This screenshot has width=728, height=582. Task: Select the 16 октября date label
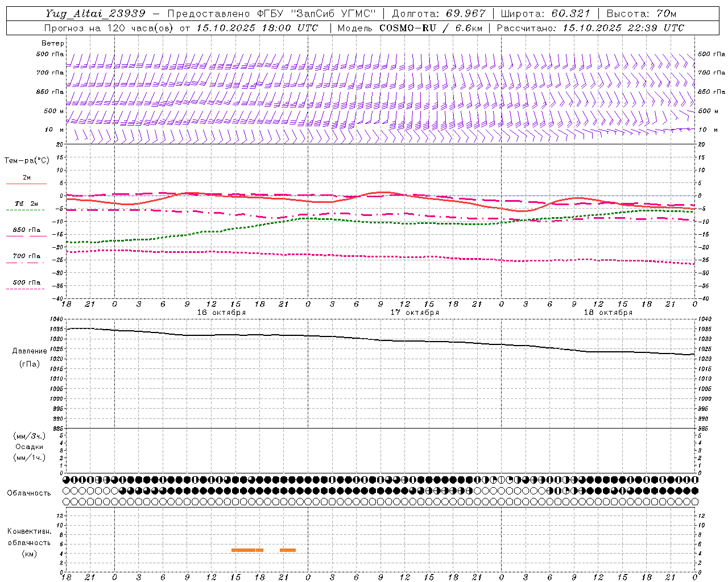click(221, 313)
